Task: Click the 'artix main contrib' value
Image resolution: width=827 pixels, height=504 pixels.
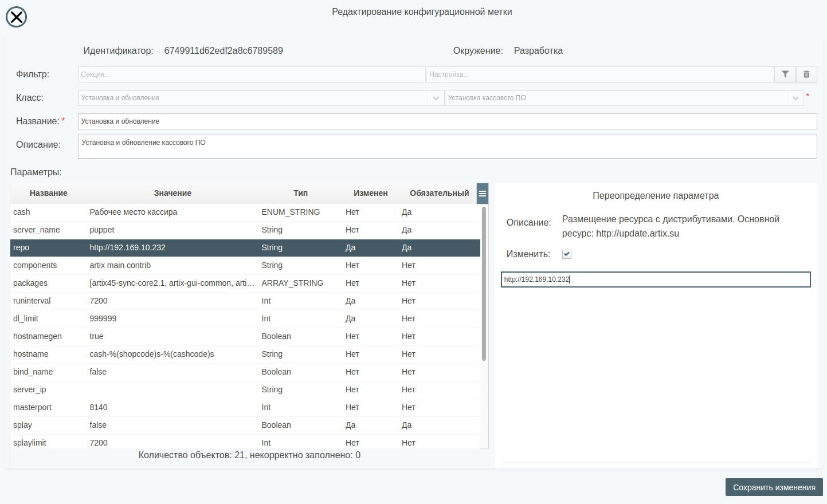Action: pos(120,266)
